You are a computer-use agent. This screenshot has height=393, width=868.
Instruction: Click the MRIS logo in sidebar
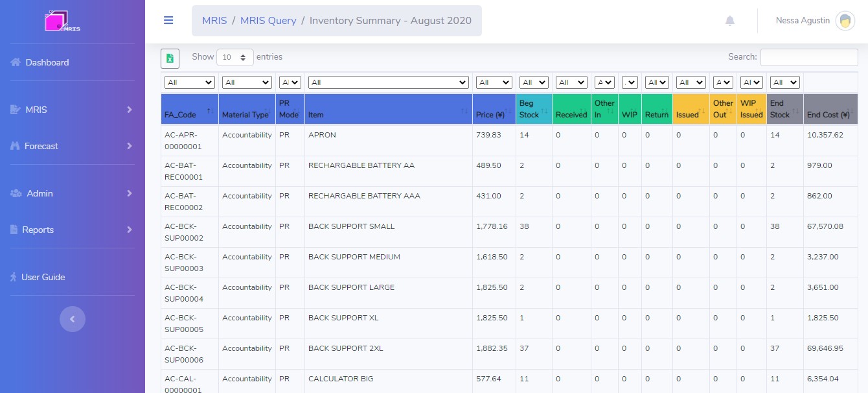tap(62, 21)
